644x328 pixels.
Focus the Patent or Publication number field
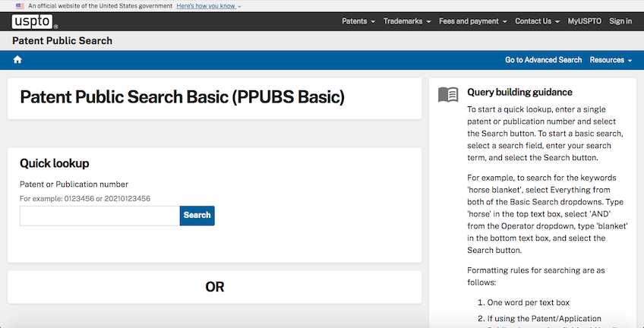coord(99,216)
